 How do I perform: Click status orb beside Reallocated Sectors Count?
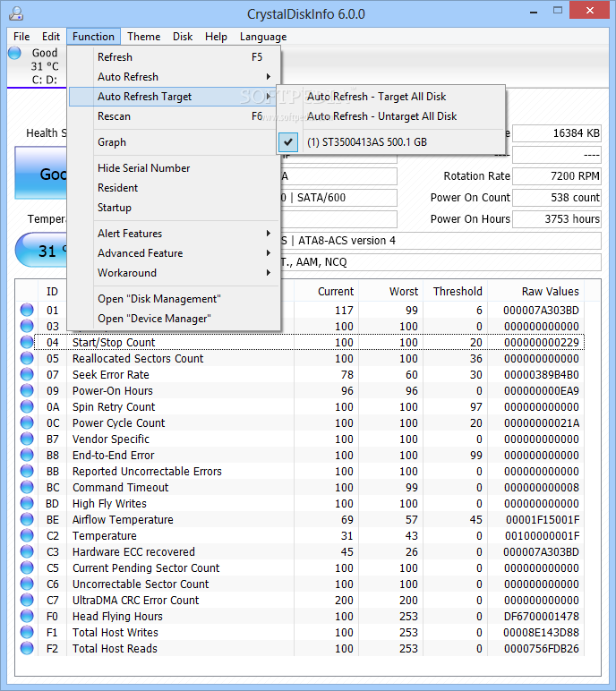click(x=27, y=358)
